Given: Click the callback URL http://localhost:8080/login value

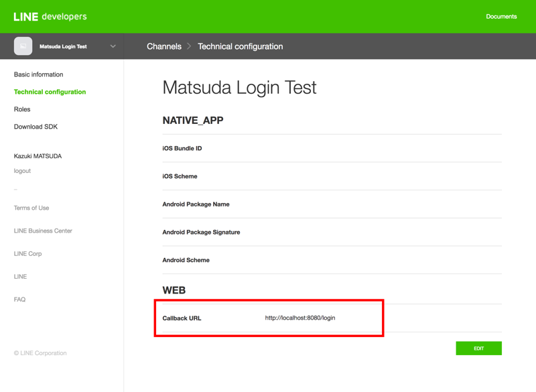Looking at the screenshot, I should [x=300, y=318].
